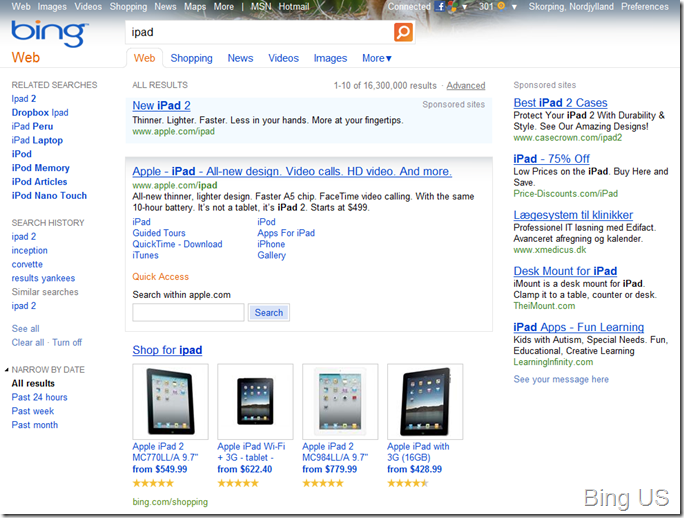Click Clear all search history

coord(28,343)
